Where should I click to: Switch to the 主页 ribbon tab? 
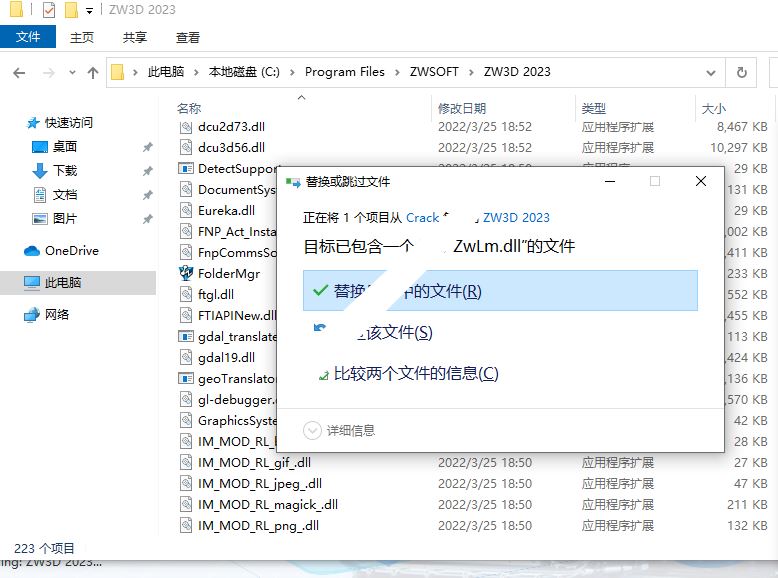(x=81, y=38)
